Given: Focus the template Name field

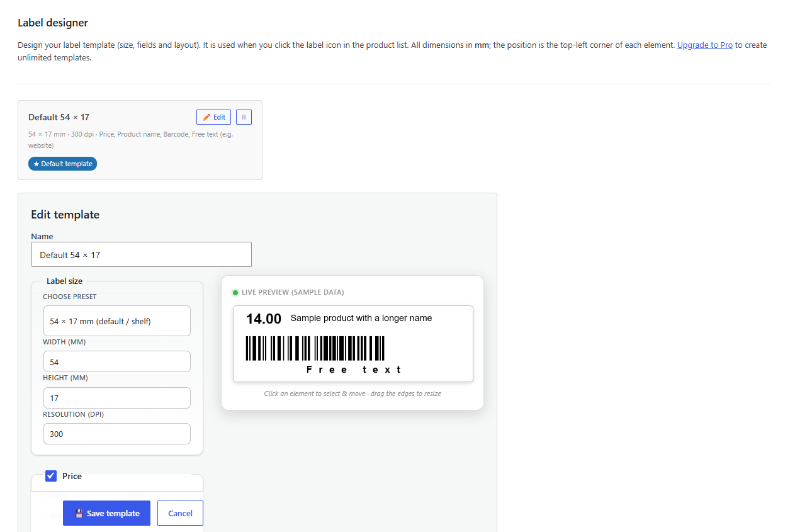Looking at the screenshot, I should (142, 254).
